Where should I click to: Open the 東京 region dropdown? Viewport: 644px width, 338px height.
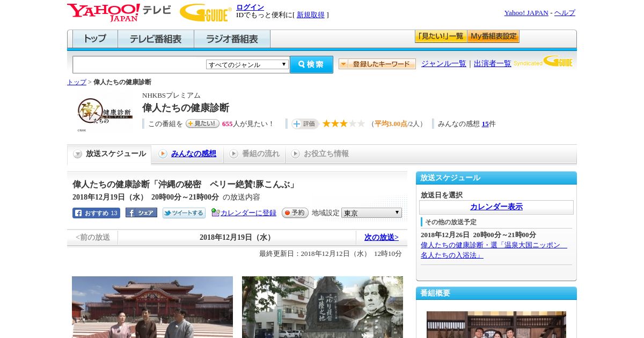click(371, 213)
